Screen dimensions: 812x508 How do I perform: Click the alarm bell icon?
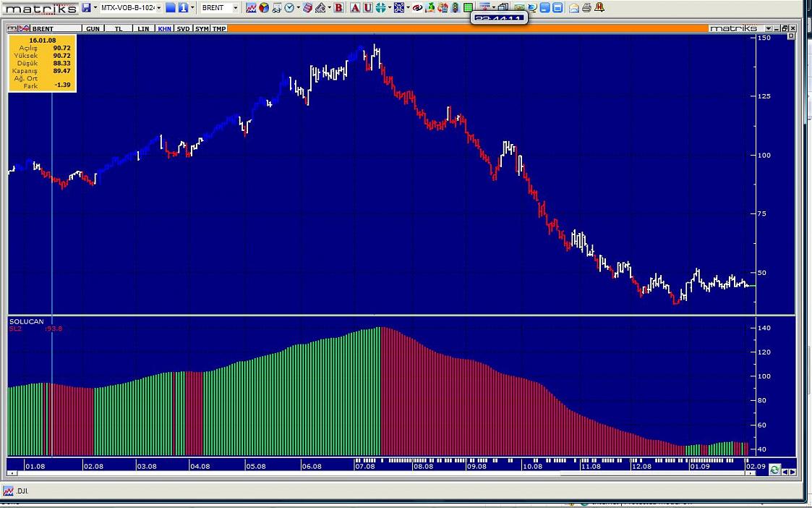tap(600, 8)
